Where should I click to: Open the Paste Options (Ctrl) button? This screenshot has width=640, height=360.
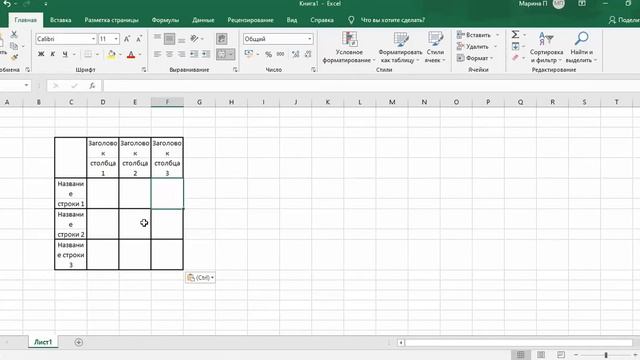pyautogui.click(x=200, y=278)
